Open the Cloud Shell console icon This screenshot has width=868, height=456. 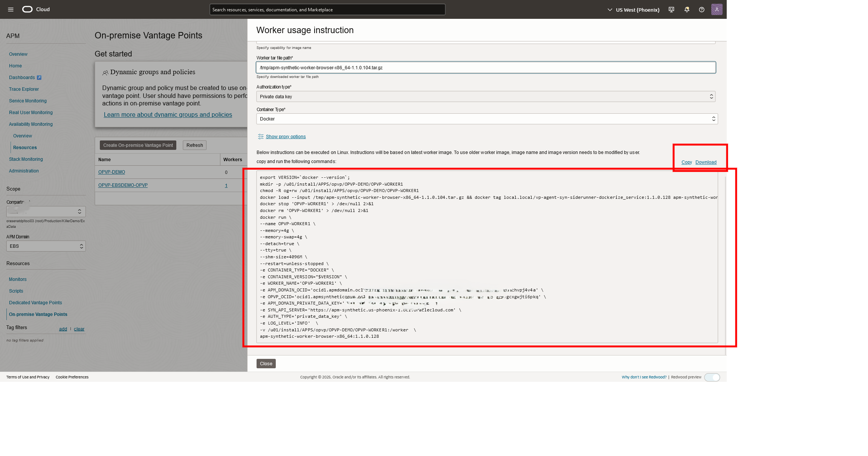[x=671, y=9]
